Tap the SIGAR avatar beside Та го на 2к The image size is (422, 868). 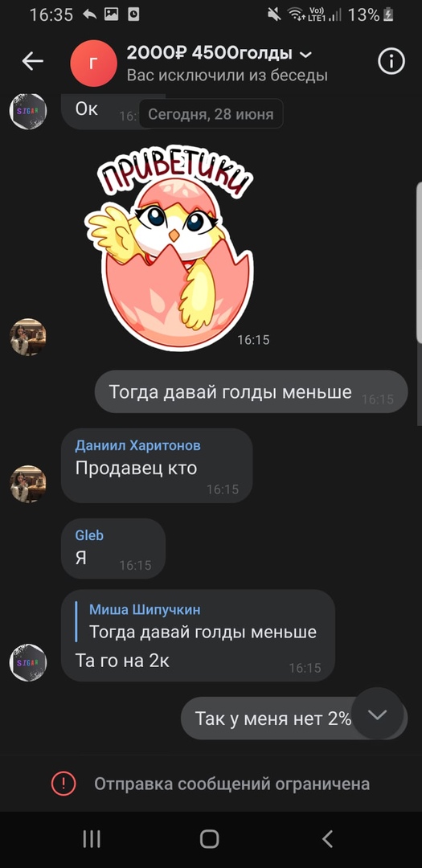click(27, 662)
